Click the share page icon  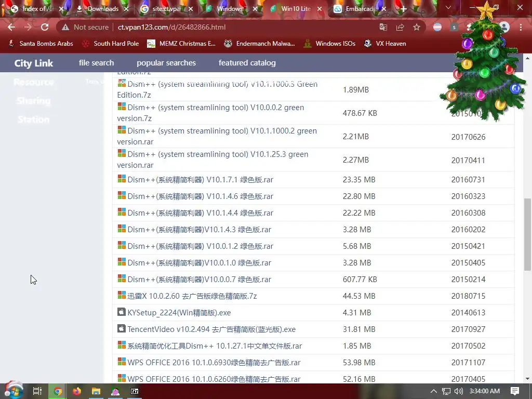click(400, 27)
